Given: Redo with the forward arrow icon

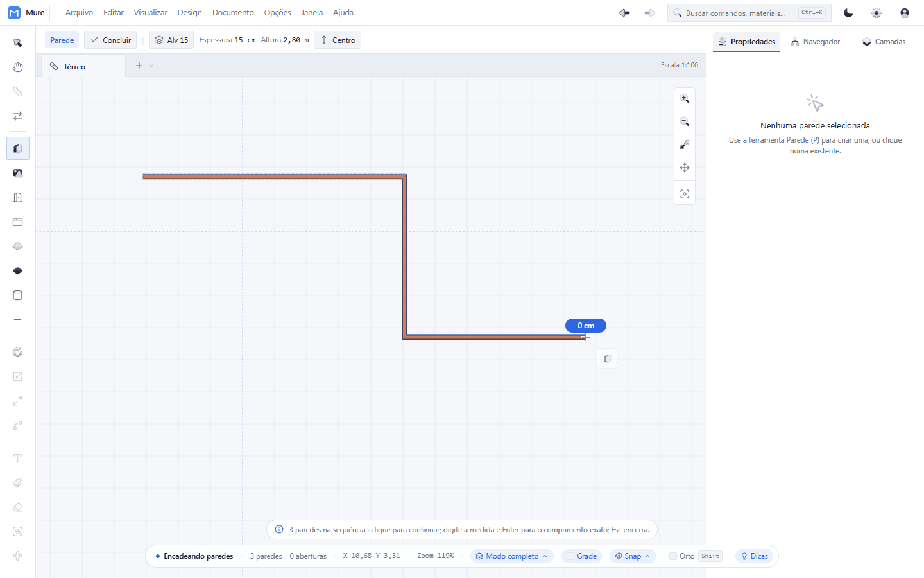Looking at the screenshot, I should point(650,13).
